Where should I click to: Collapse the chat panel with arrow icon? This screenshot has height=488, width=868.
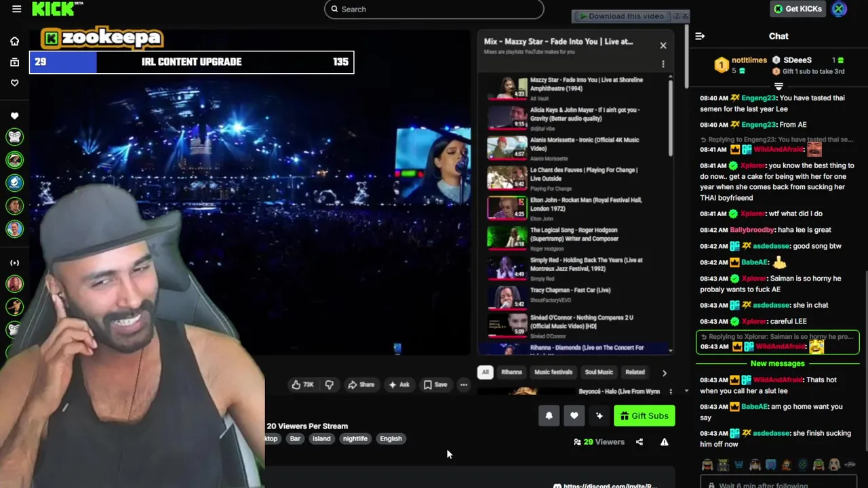[700, 36]
